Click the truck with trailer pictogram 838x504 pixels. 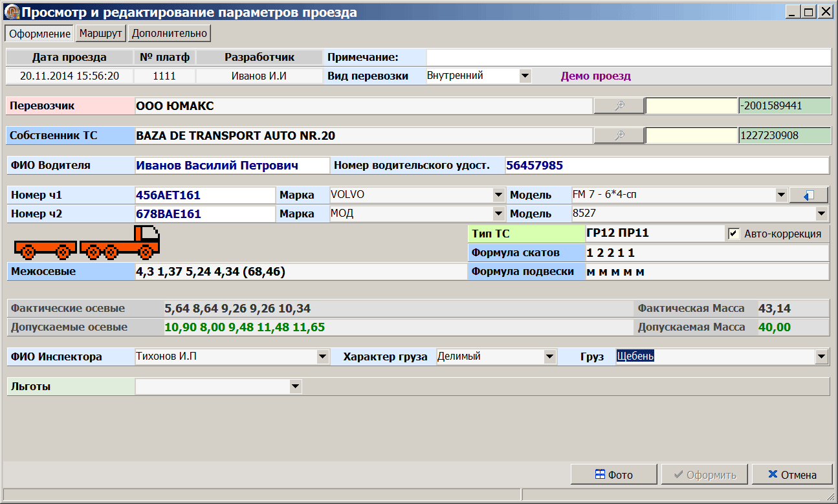[x=87, y=243]
